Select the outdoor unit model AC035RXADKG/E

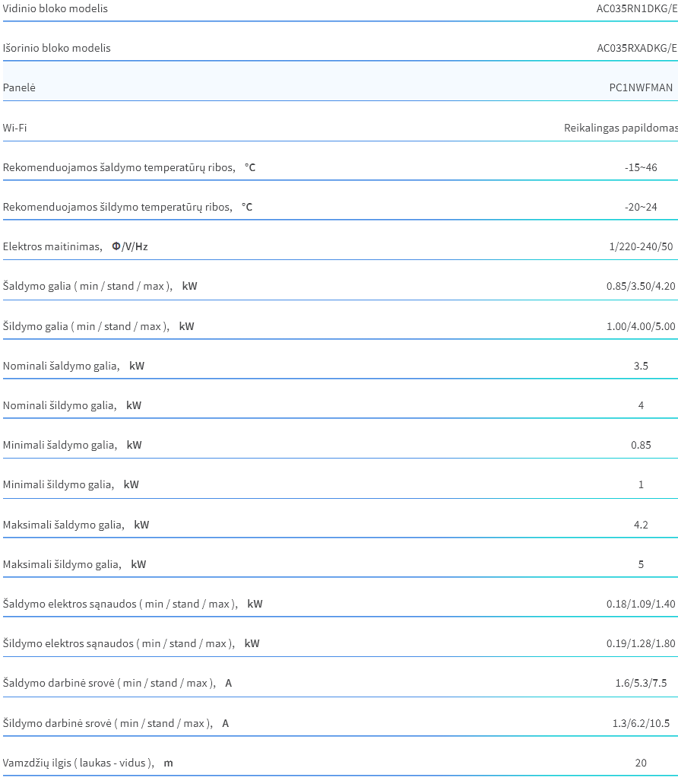coord(637,48)
